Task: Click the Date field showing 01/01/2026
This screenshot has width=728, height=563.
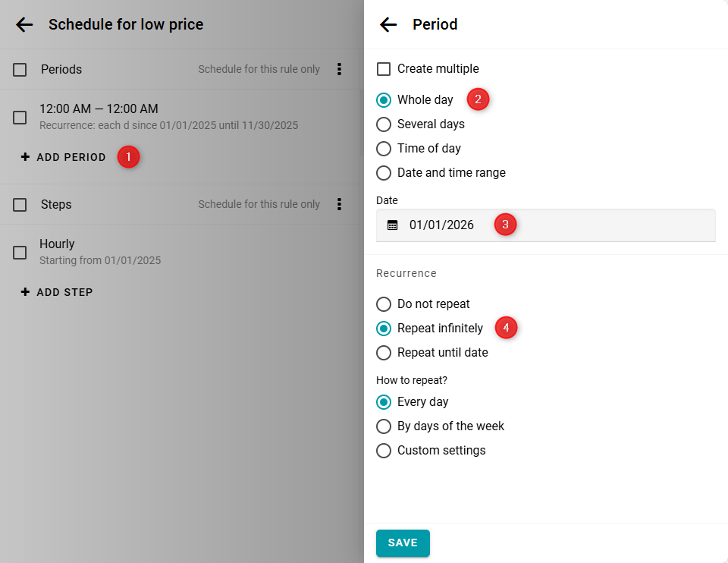Action: tap(546, 225)
